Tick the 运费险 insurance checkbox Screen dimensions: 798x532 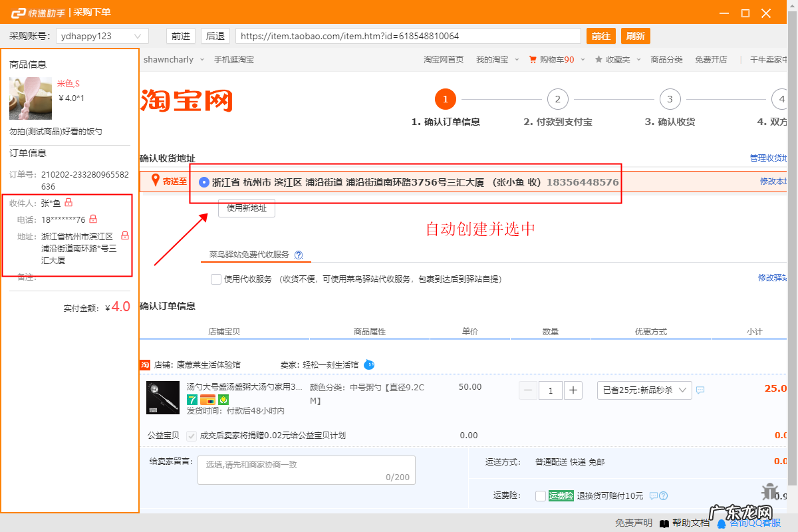coord(541,495)
